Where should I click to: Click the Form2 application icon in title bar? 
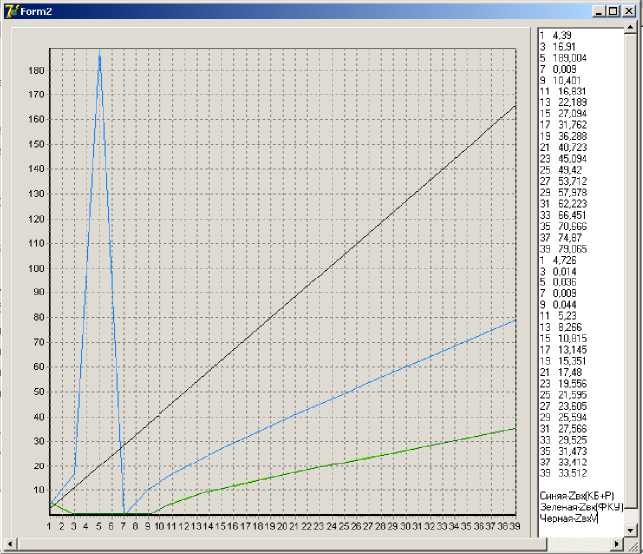(10, 10)
